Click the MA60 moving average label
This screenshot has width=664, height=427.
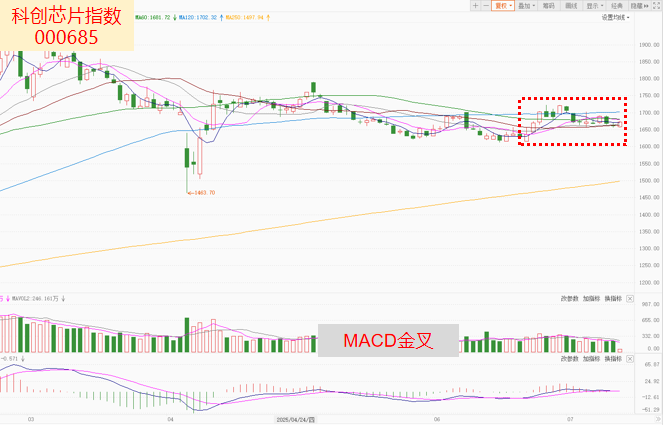point(152,17)
